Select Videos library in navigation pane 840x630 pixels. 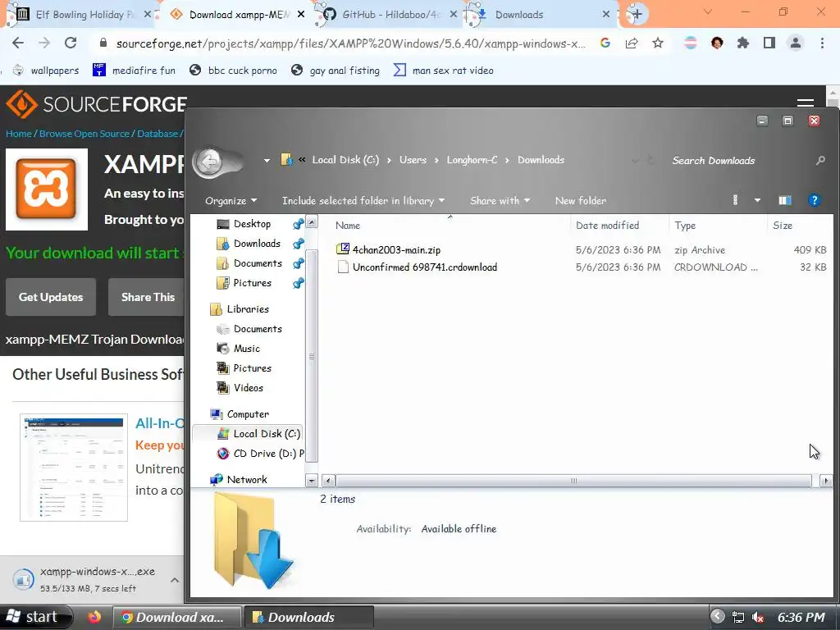(x=248, y=388)
